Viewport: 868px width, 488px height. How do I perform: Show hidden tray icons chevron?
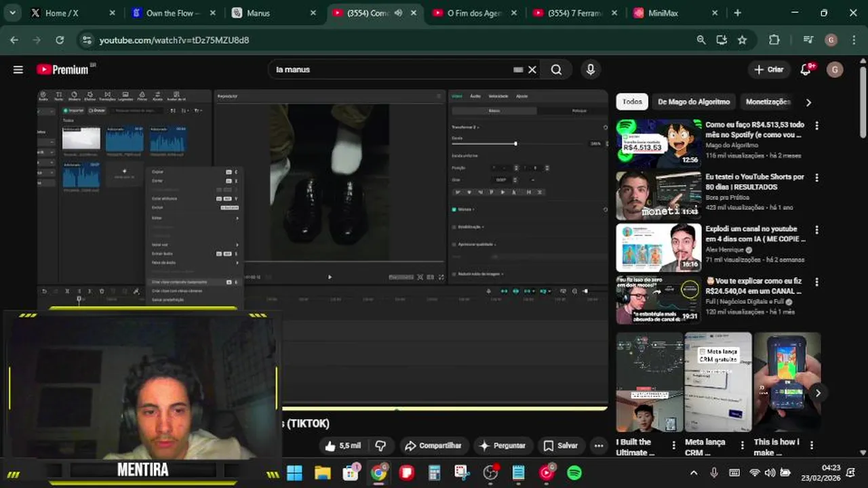(x=693, y=472)
